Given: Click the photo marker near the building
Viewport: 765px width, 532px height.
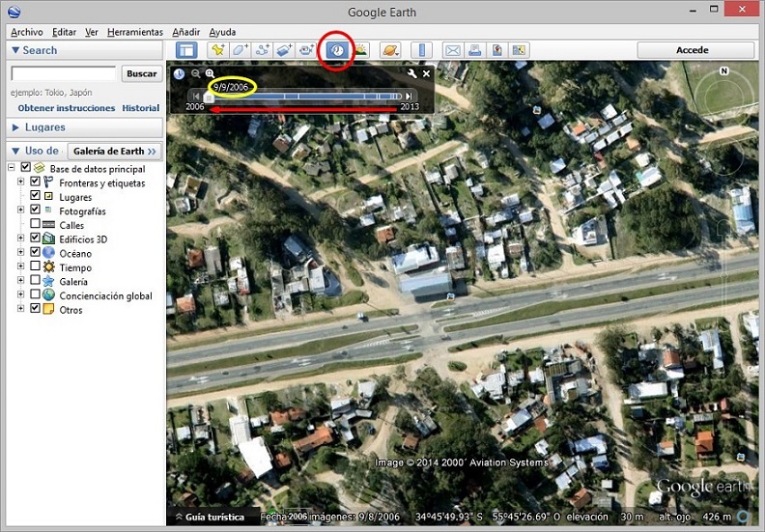Looking at the screenshot, I should point(450,296).
